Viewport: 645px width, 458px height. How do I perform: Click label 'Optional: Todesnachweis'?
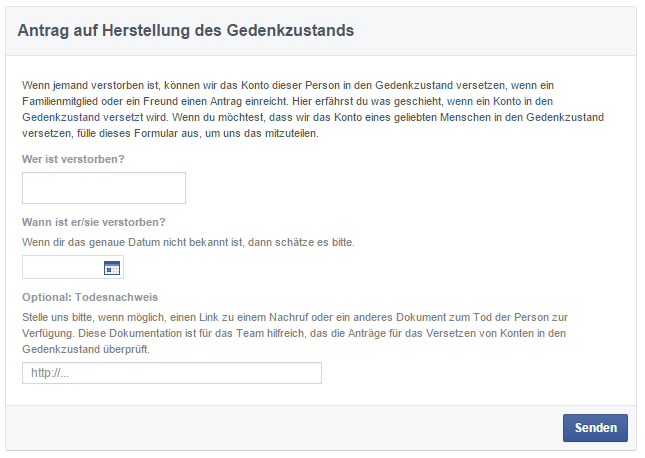click(x=90, y=297)
